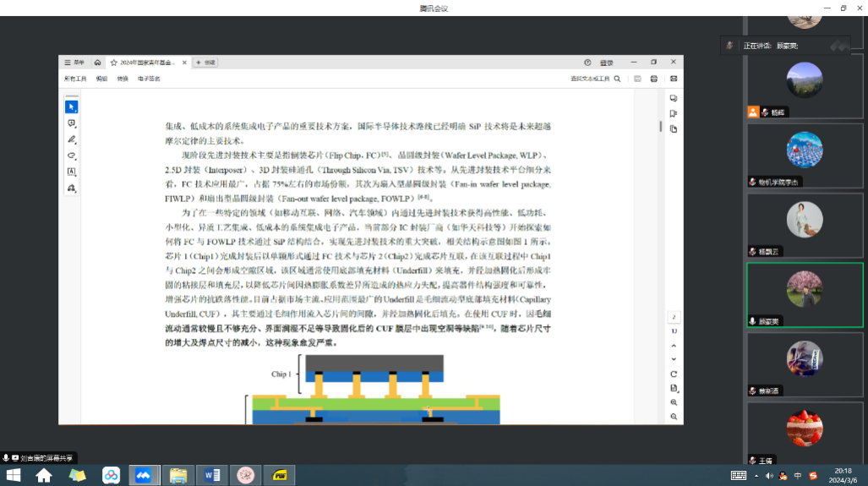This screenshot has height=486, width=868.
Task: Show hidden system tray icons
Action: tap(757, 476)
